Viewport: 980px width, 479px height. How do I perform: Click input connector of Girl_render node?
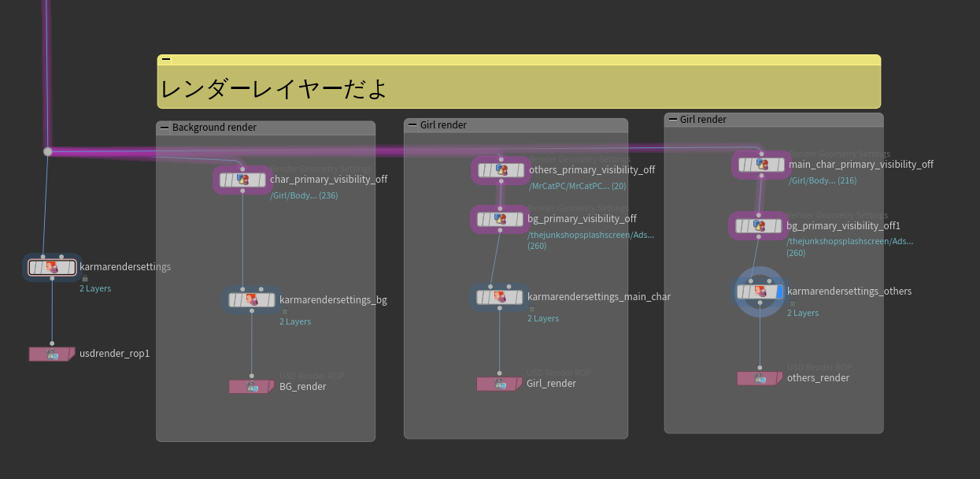(500, 373)
